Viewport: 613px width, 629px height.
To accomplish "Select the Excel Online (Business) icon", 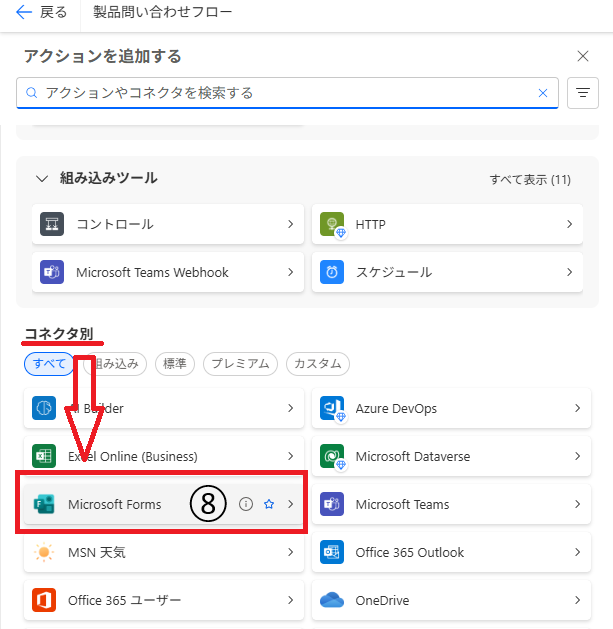I will coord(45,457).
